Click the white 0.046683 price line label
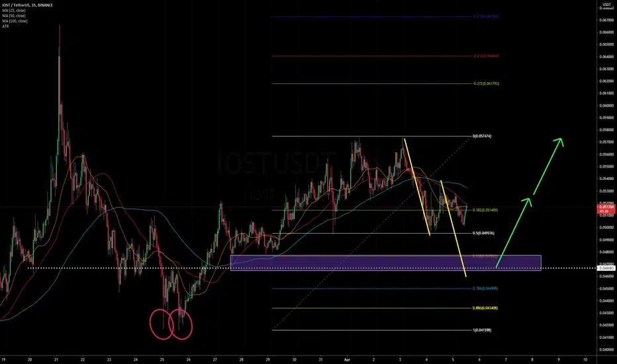 (x=606, y=269)
